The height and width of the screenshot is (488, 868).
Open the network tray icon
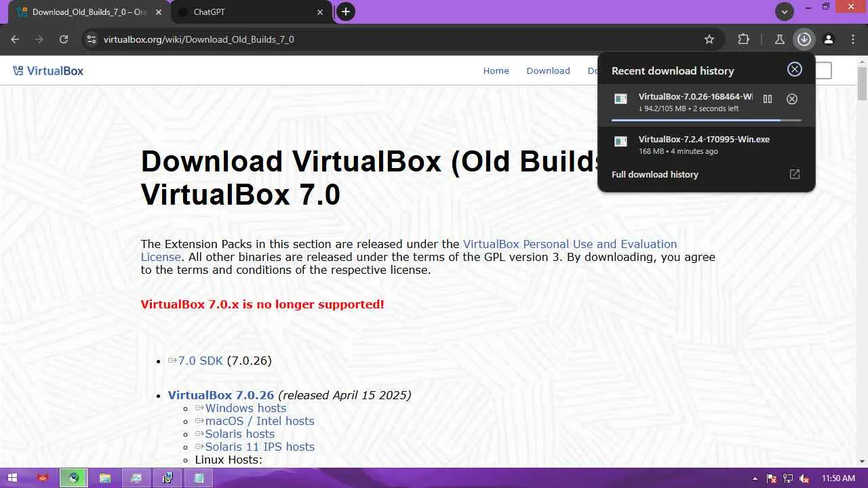point(788,479)
